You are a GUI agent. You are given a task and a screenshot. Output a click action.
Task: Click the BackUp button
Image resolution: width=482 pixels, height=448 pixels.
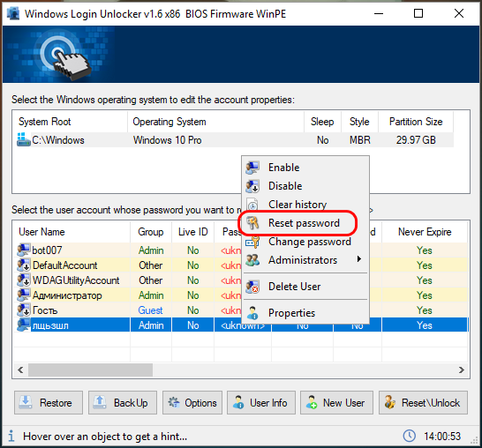[x=123, y=402]
